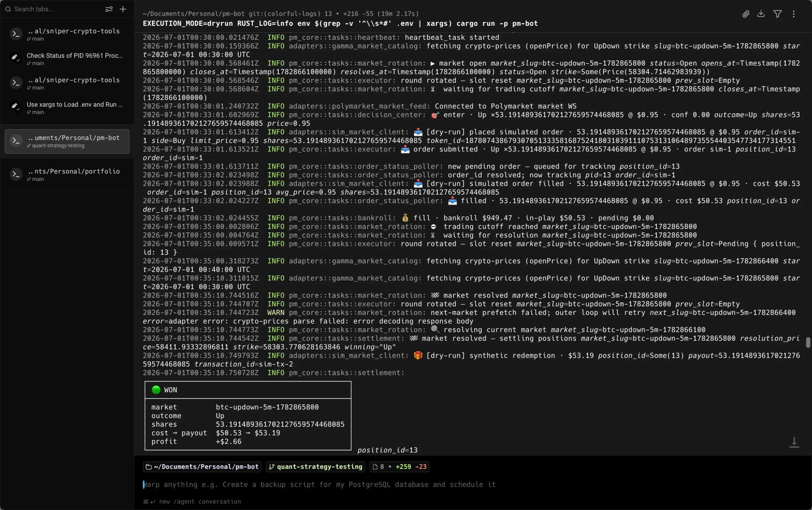Click the cargo run command line text

(x=340, y=24)
